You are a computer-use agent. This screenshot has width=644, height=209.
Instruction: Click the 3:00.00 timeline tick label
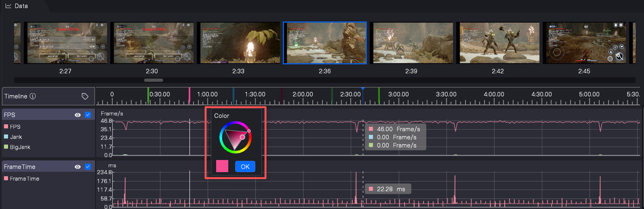(x=399, y=94)
